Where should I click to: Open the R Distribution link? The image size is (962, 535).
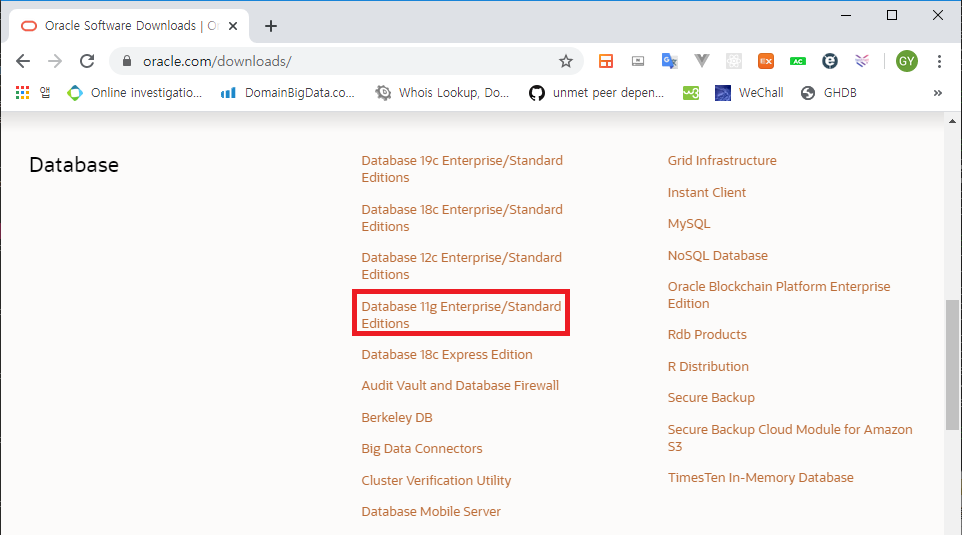click(x=708, y=366)
